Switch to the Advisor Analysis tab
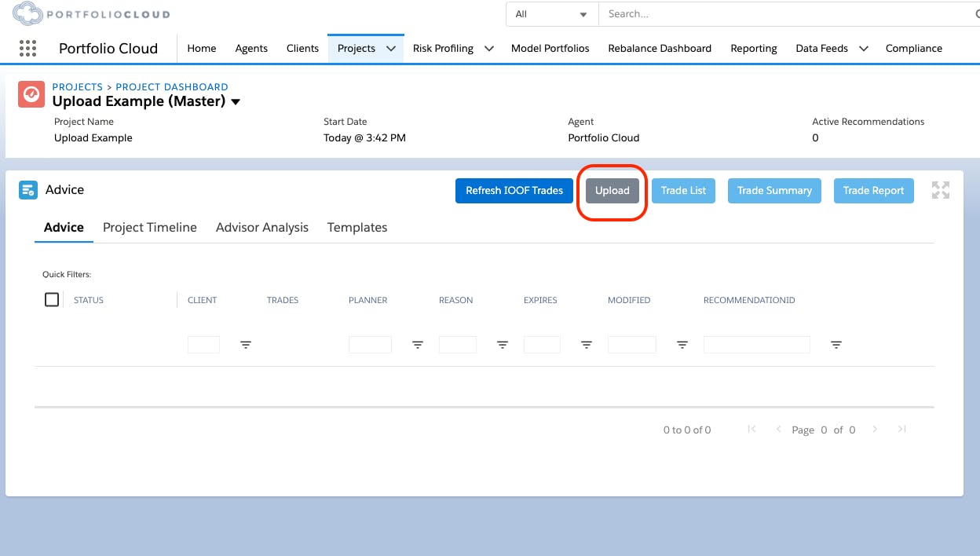 point(262,227)
